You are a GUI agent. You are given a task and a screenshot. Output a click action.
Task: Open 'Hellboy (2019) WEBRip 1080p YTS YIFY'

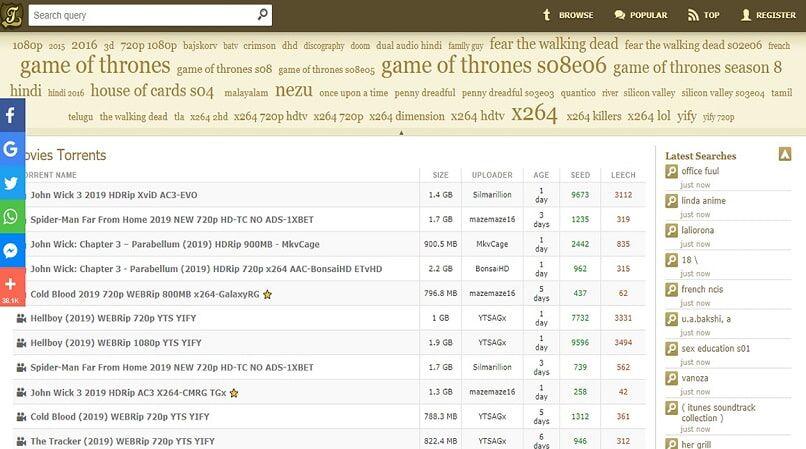point(116,343)
